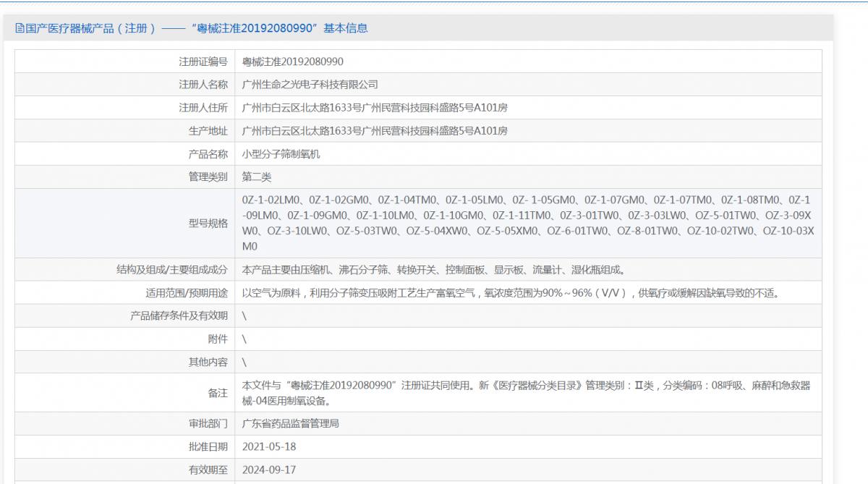Select expiry date 2024-09-17

[269, 470]
